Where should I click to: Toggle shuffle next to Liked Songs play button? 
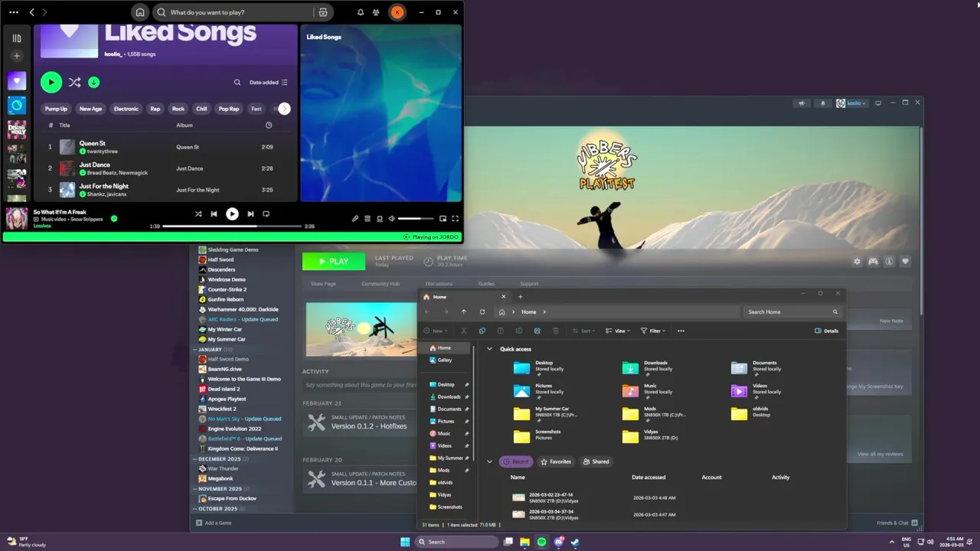74,82
